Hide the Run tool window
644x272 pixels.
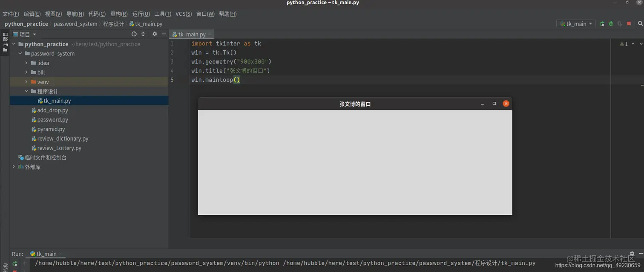tap(641, 254)
